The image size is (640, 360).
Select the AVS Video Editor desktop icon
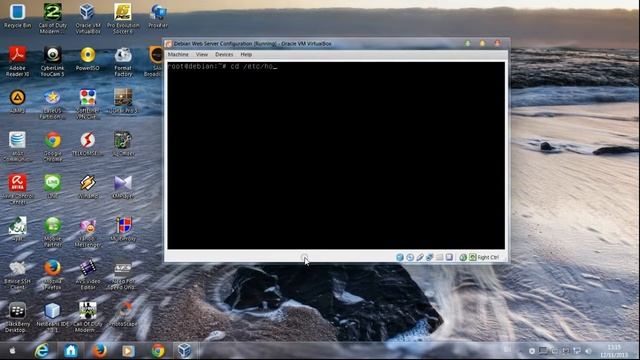point(87,275)
